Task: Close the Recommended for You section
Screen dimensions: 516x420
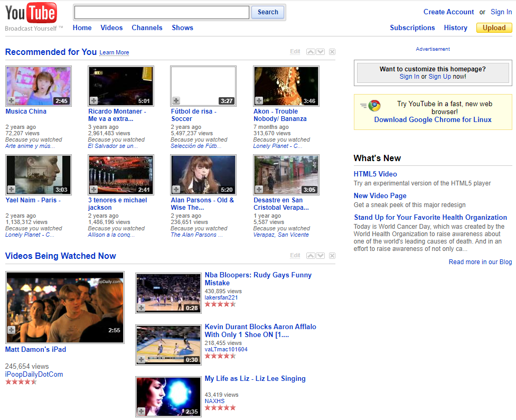Action: click(332, 52)
